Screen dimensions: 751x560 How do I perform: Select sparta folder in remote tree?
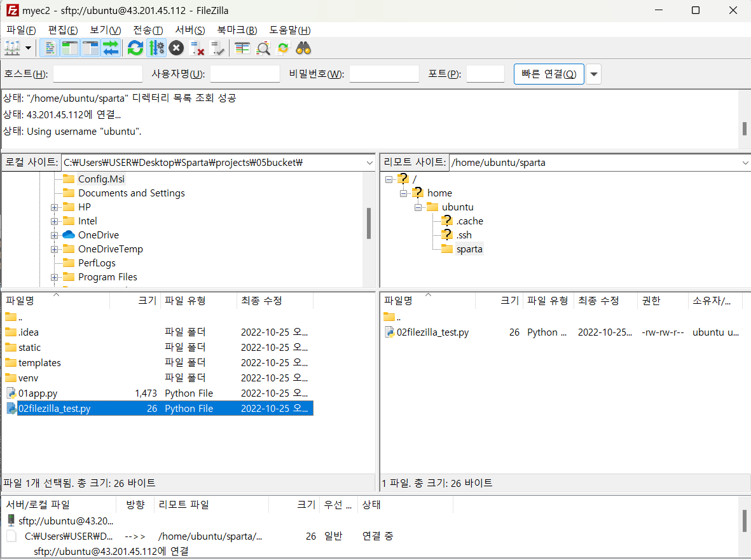click(x=469, y=249)
